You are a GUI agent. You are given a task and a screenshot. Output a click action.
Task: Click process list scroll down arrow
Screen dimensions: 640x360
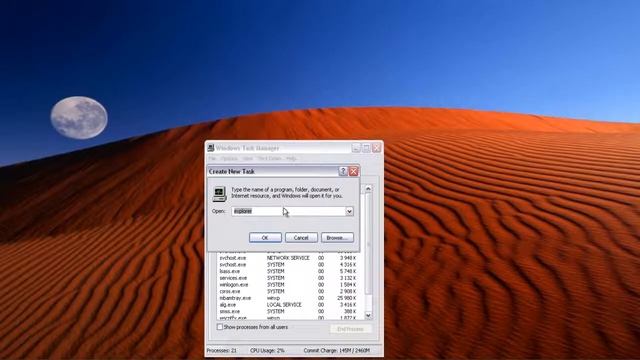pyautogui.click(x=368, y=316)
